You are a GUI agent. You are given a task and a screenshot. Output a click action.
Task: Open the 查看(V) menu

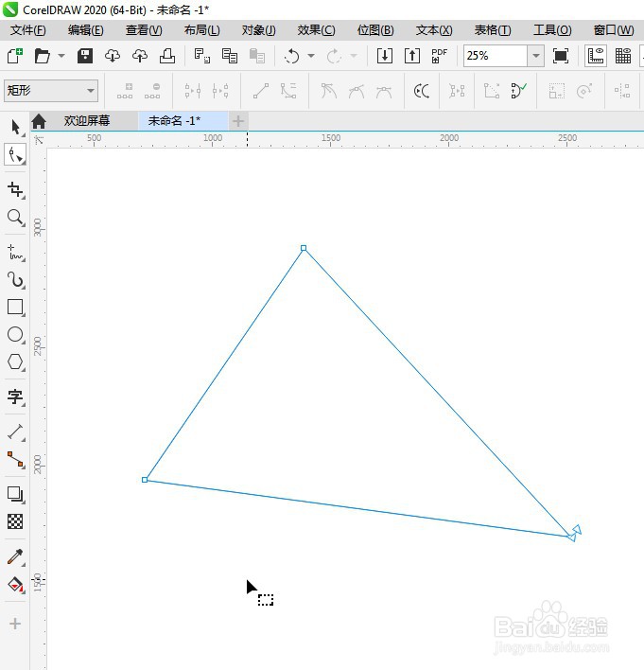pyautogui.click(x=144, y=30)
